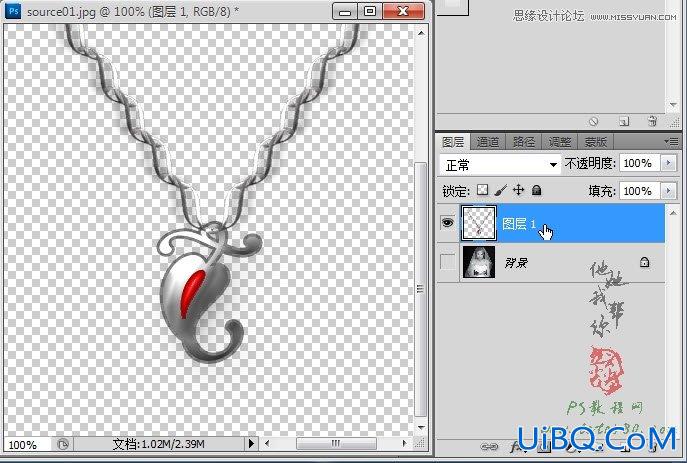Switch to the 通道 tab
Screen dimensions: 687x463
(488, 142)
